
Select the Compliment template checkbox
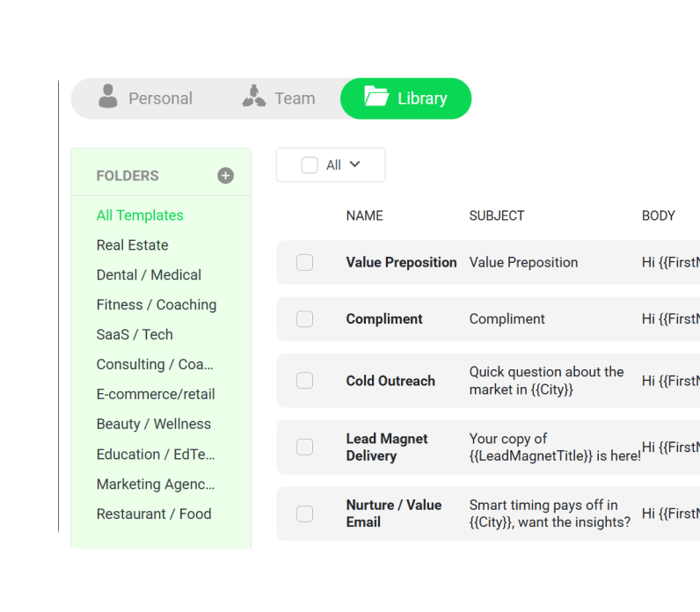[x=304, y=319]
